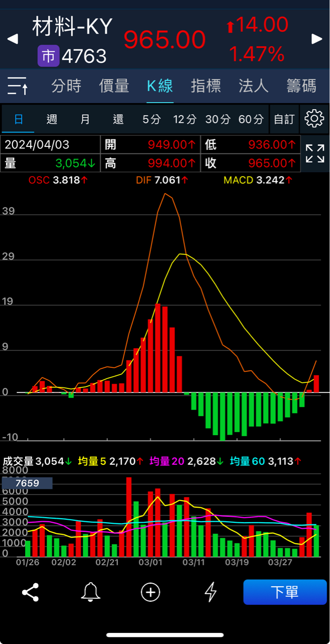Screen dimensions: 330x644
Task: Tap the 自訂 custom button
Action: click(284, 119)
